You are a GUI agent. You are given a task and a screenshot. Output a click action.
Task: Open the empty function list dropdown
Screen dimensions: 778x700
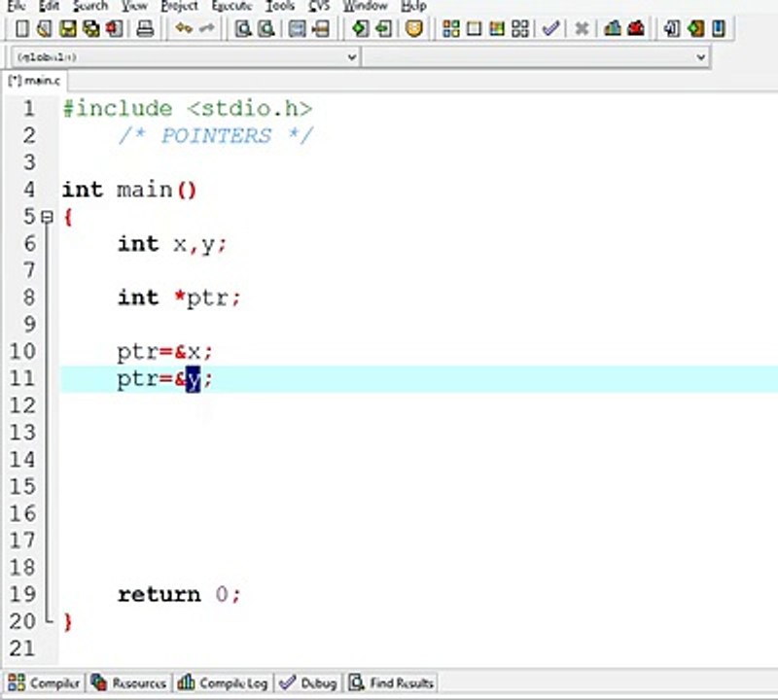(536, 57)
